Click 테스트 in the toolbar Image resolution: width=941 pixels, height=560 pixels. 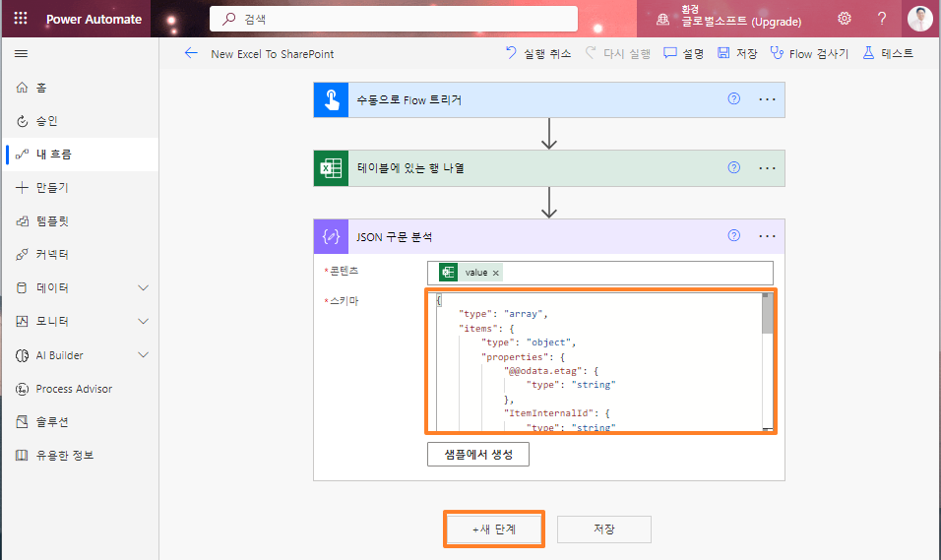pyautogui.click(x=888, y=53)
